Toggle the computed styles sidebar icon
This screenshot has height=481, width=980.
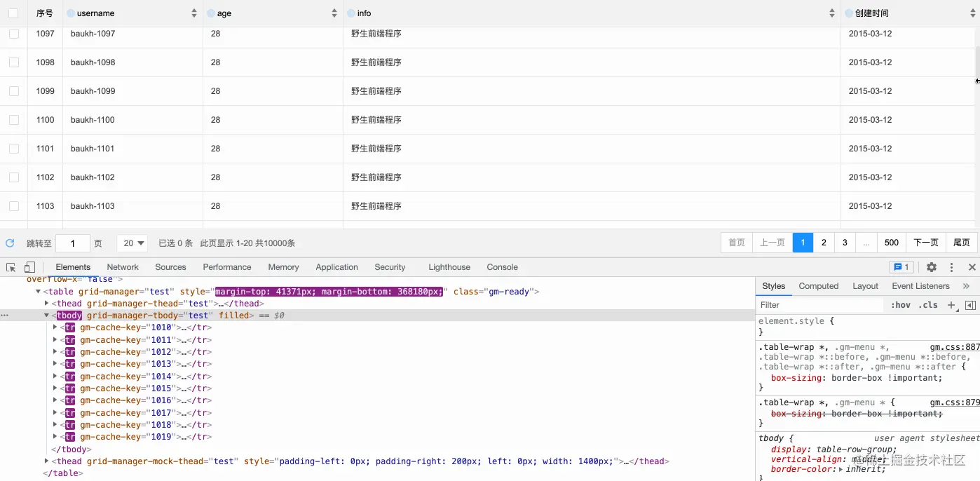[x=970, y=305]
